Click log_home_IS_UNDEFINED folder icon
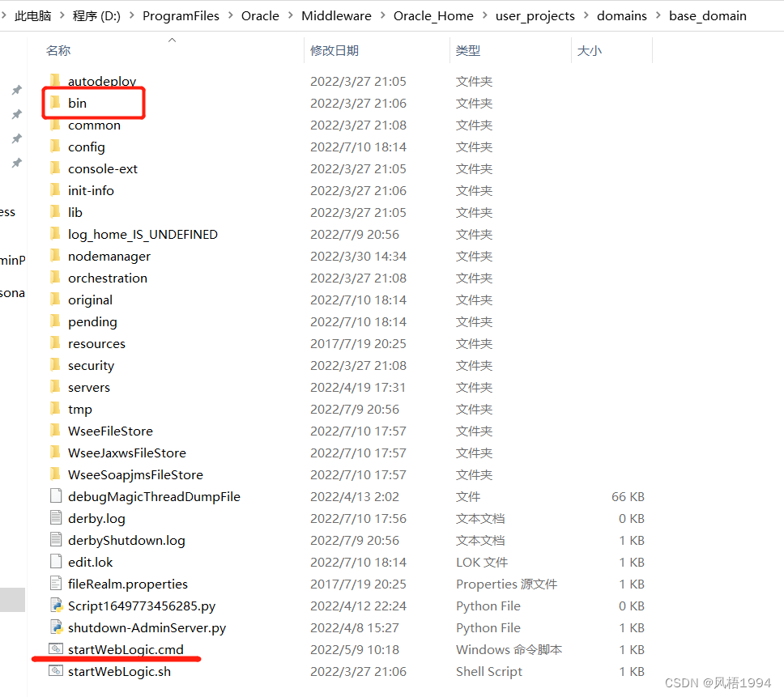The height and width of the screenshot is (697, 784). pos(56,234)
